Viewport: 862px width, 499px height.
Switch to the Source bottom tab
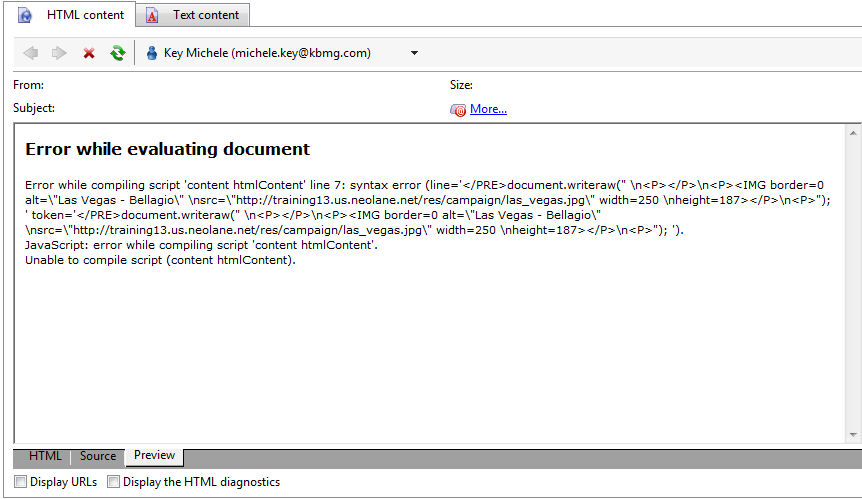97,456
